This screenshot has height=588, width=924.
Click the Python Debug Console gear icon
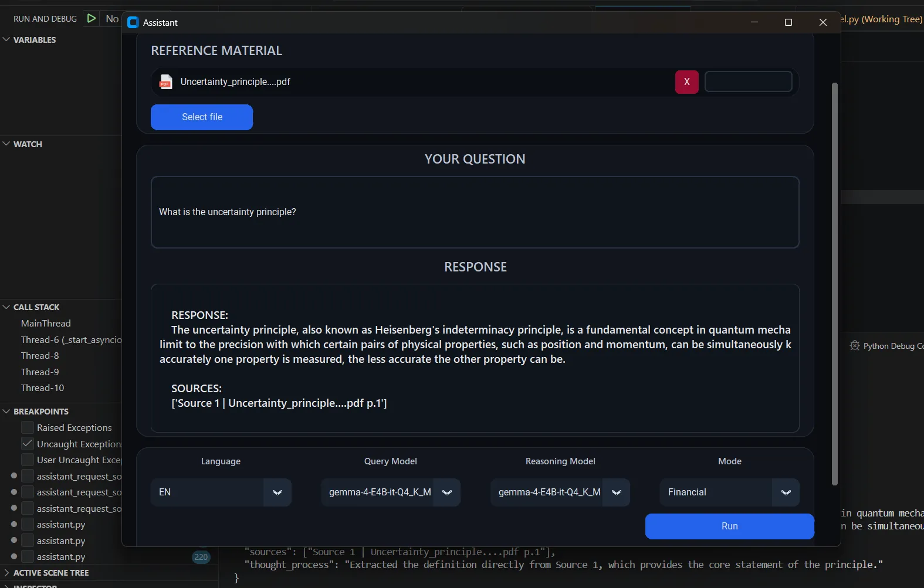pyautogui.click(x=855, y=345)
